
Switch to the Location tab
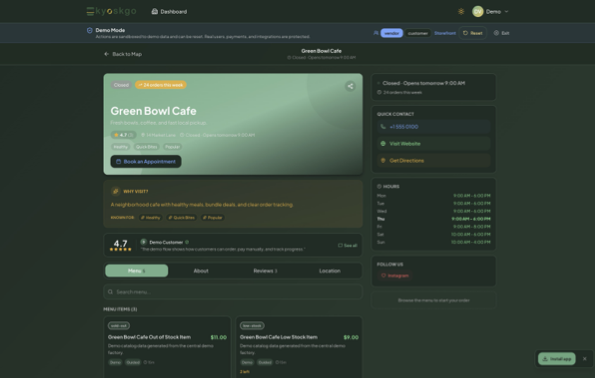pyautogui.click(x=329, y=271)
